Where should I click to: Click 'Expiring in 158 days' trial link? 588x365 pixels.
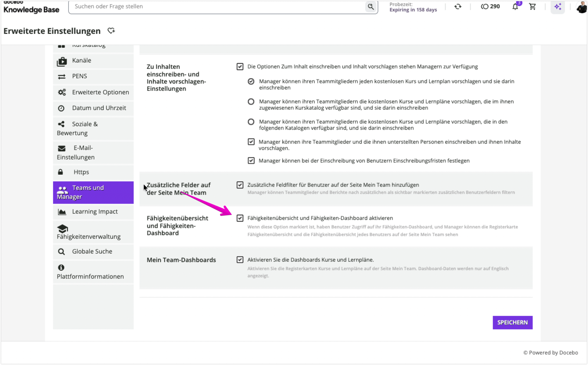click(413, 10)
